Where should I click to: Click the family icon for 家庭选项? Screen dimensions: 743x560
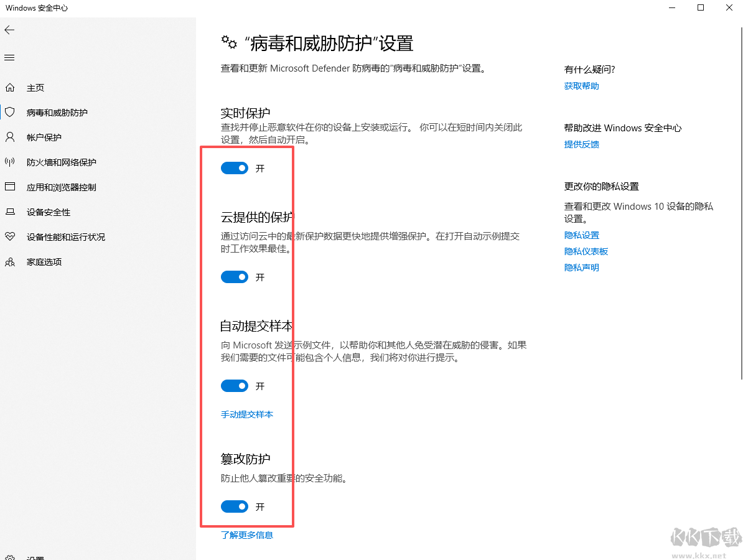point(10,261)
